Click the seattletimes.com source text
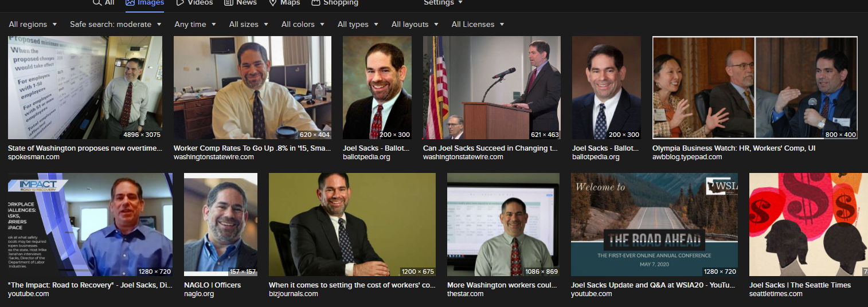868x307 pixels. 776,294
